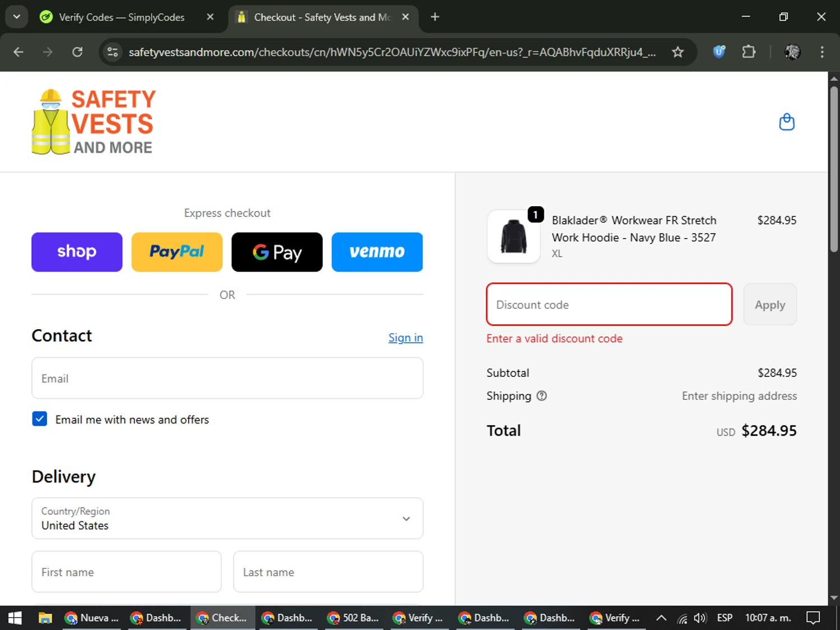Click the Email input field
The height and width of the screenshot is (630, 840).
(x=227, y=378)
